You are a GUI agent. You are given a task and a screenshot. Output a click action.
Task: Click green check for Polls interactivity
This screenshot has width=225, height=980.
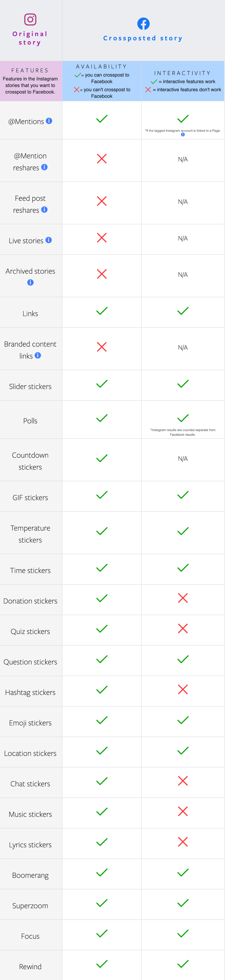coord(183,418)
